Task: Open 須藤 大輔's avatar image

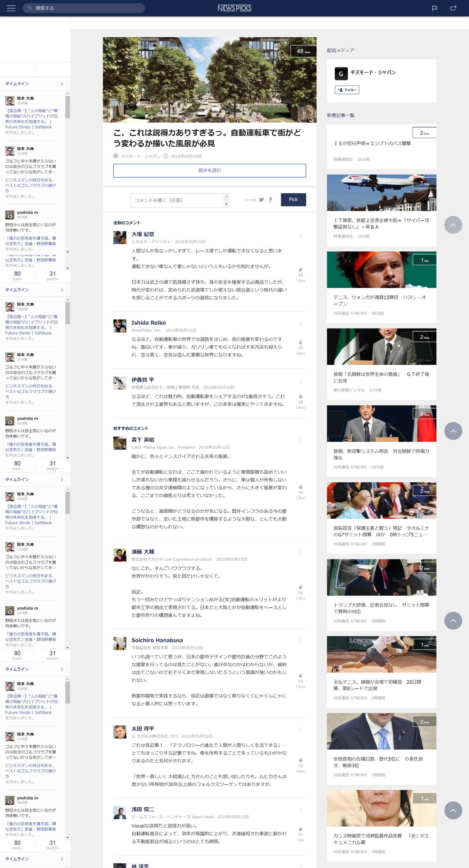Action: tap(120, 555)
